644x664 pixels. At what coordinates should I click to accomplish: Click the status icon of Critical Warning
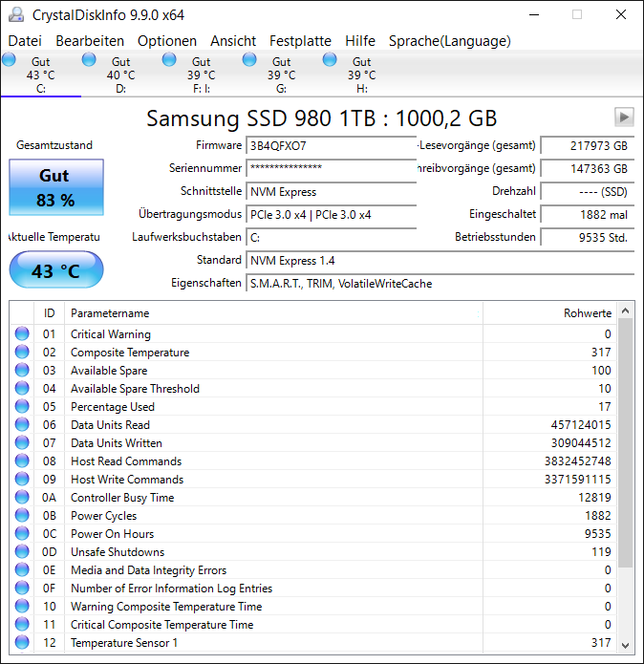click(22, 333)
